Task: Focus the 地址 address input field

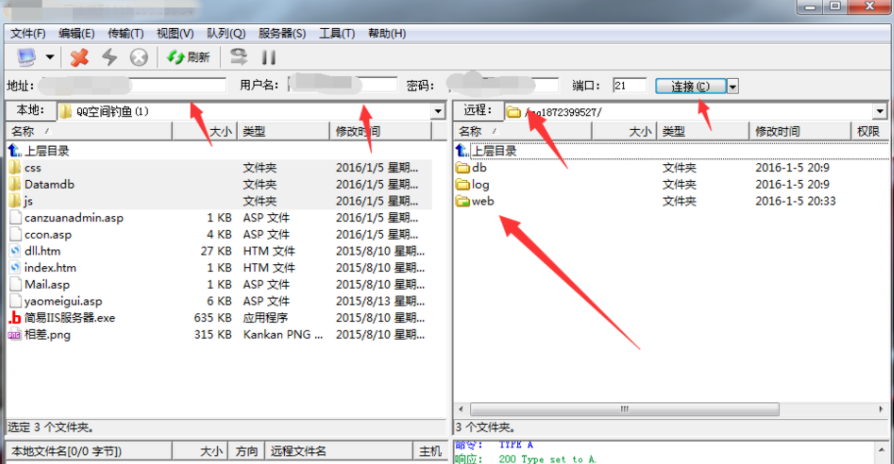Action: tap(132, 86)
